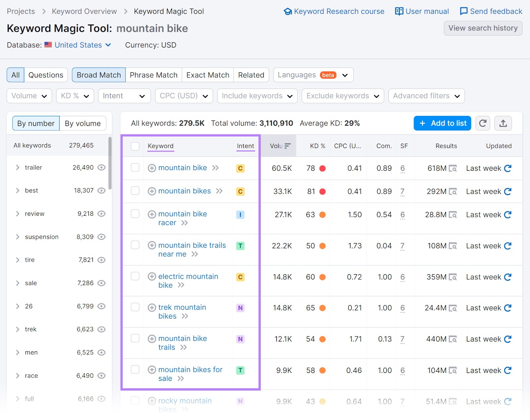
Task: Click red KD difficulty dot for mountain bike
Action: [322, 168]
